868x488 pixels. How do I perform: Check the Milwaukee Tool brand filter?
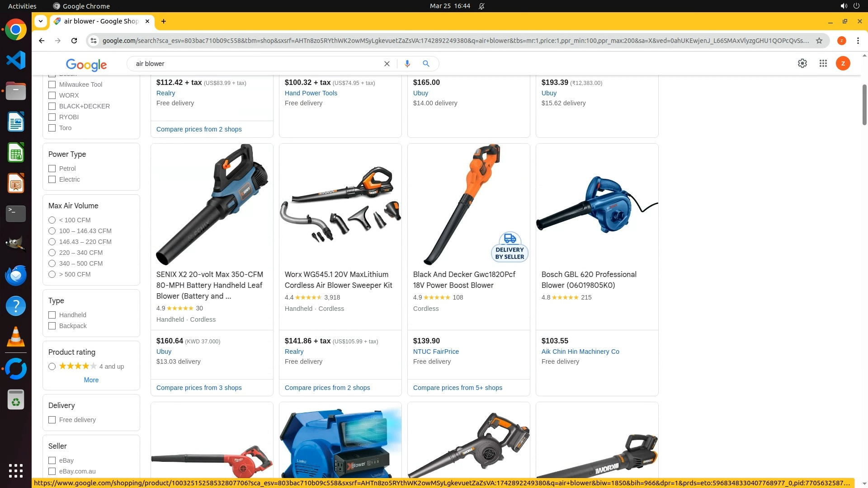coord(52,84)
